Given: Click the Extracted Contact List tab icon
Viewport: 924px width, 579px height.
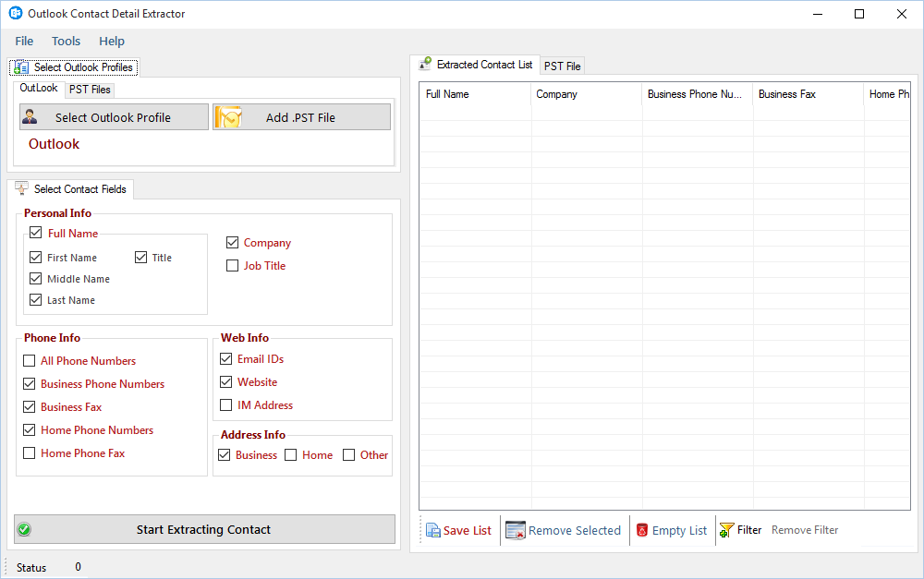Looking at the screenshot, I should pyautogui.click(x=425, y=64).
